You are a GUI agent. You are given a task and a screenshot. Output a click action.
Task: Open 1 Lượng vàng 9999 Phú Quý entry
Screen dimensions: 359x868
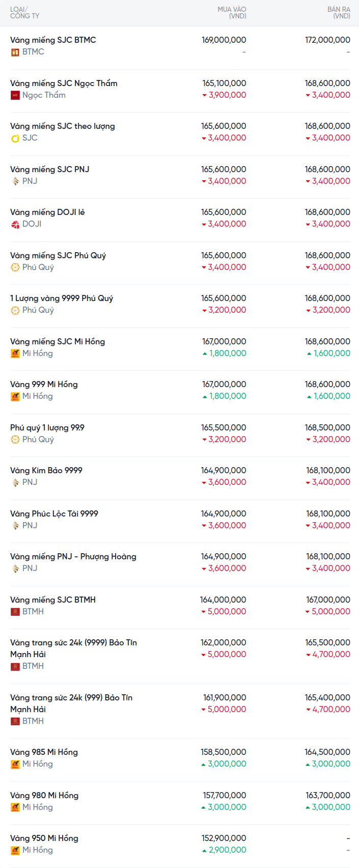[x=62, y=298]
